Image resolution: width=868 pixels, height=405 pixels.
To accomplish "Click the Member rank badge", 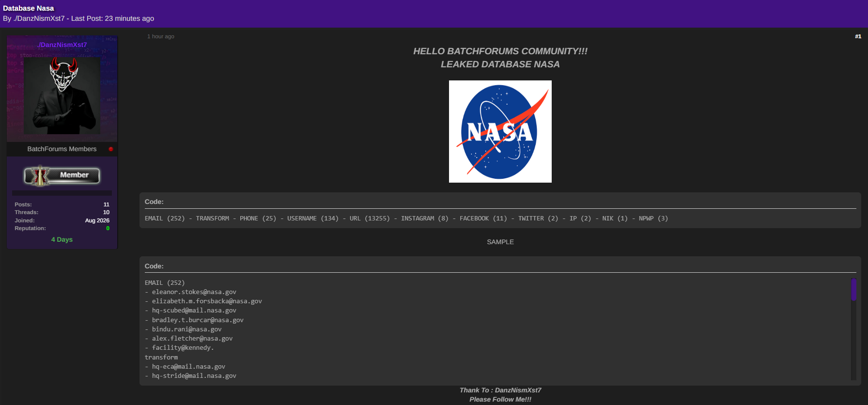I will (x=62, y=175).
